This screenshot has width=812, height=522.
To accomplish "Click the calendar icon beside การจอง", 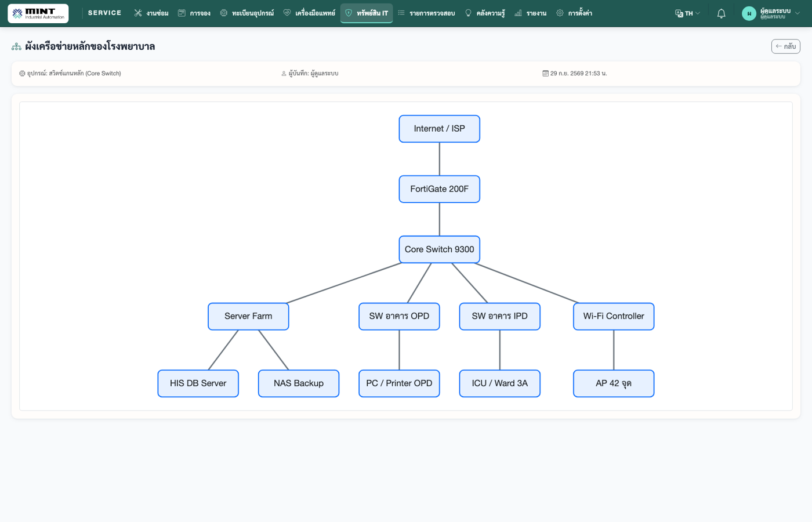I will (x=182, y=13).
